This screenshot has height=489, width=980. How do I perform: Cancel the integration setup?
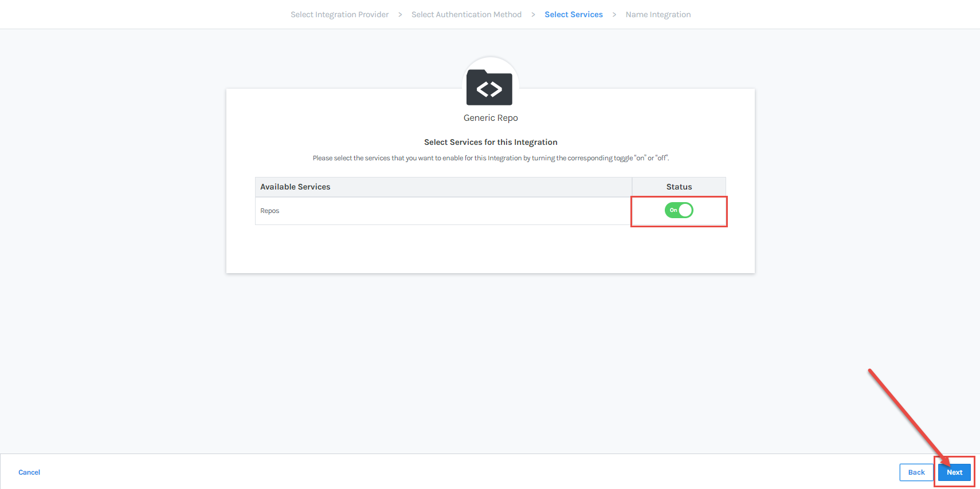tap(29, 472)
